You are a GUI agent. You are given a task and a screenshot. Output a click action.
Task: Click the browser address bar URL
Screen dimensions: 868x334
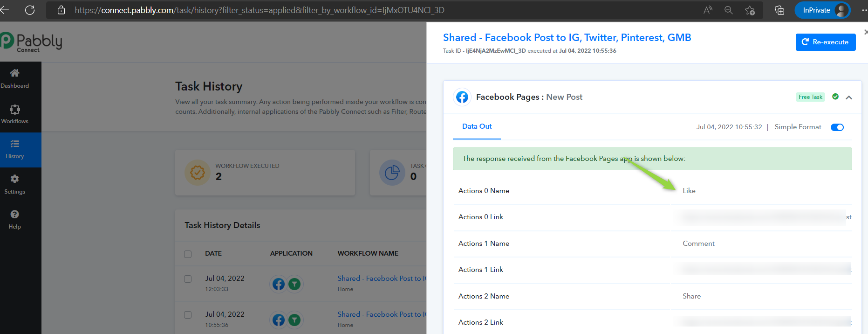[260, 10]
